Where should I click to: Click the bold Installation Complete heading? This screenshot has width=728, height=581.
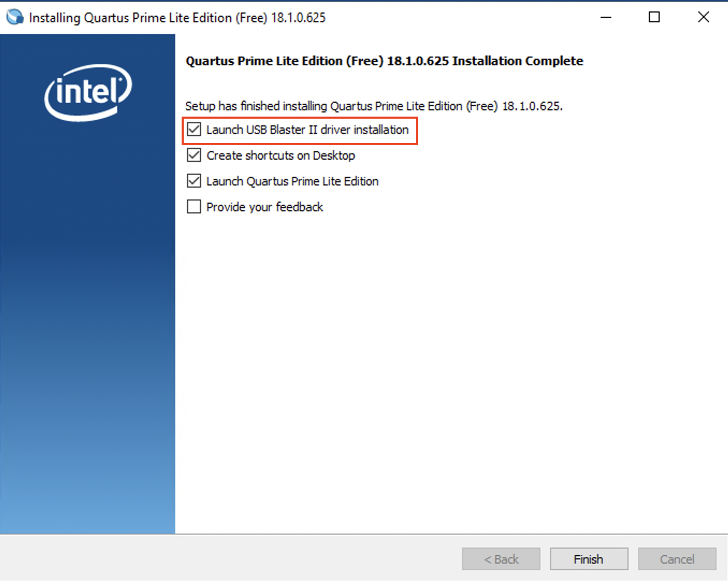tap(384, 61)
